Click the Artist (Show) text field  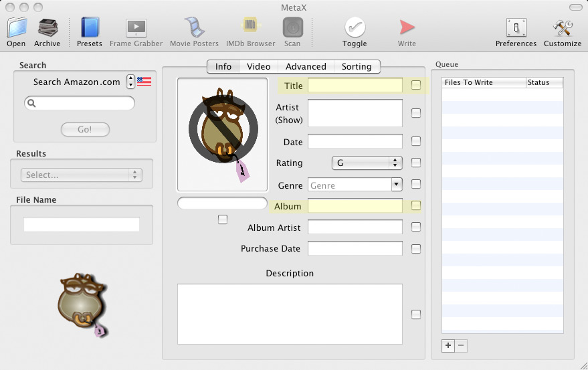355,113
